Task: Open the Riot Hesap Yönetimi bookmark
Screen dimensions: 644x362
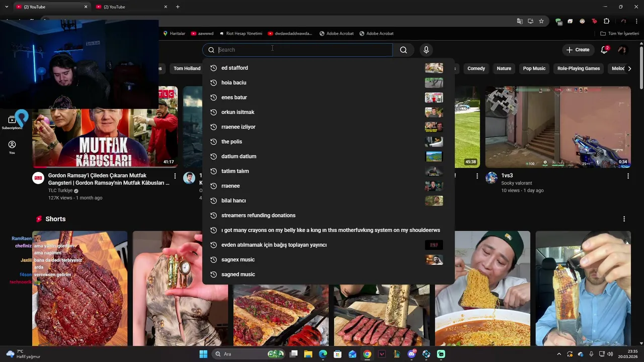Action: pos(241,34)
